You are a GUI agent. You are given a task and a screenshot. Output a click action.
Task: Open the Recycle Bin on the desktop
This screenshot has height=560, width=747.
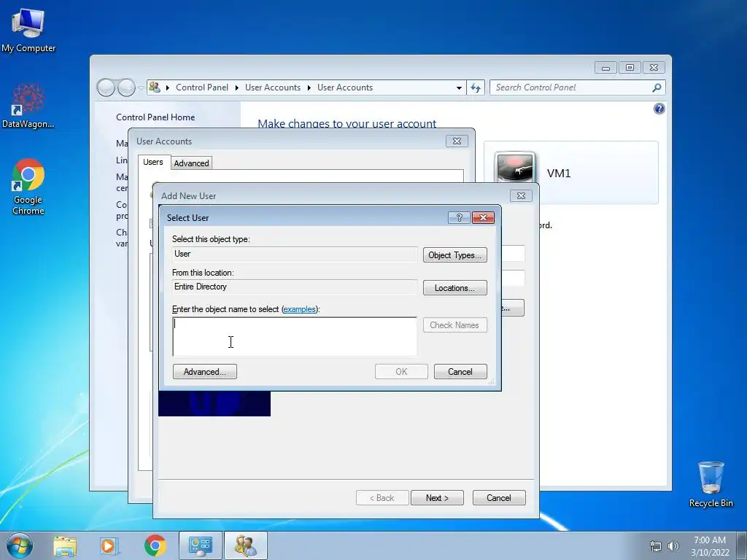(711, 484)
